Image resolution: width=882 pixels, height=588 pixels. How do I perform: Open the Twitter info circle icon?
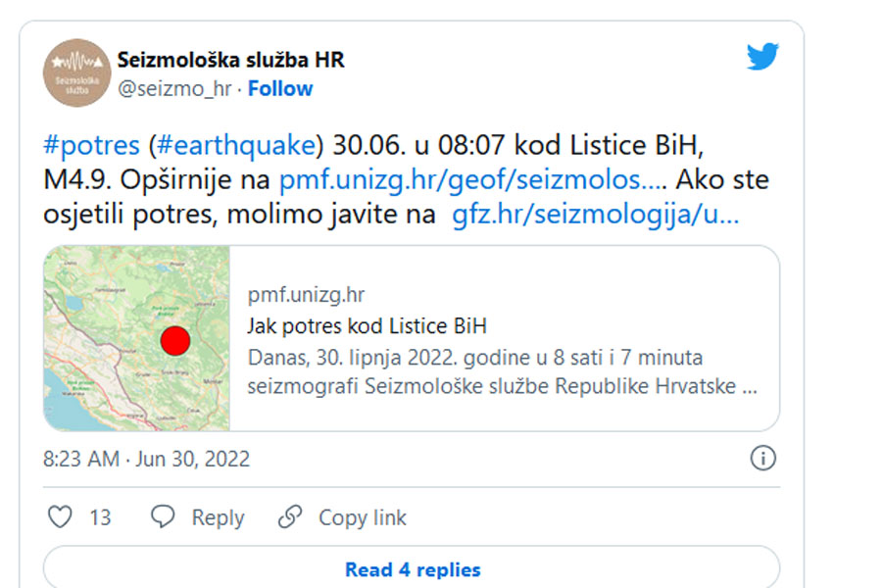coord(762,458)
